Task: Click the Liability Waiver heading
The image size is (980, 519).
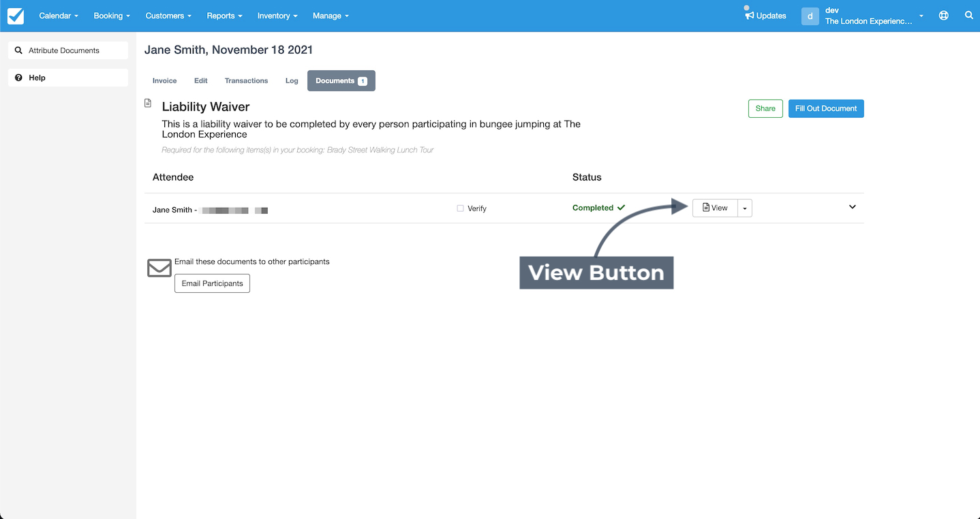Action: point(206,107)
